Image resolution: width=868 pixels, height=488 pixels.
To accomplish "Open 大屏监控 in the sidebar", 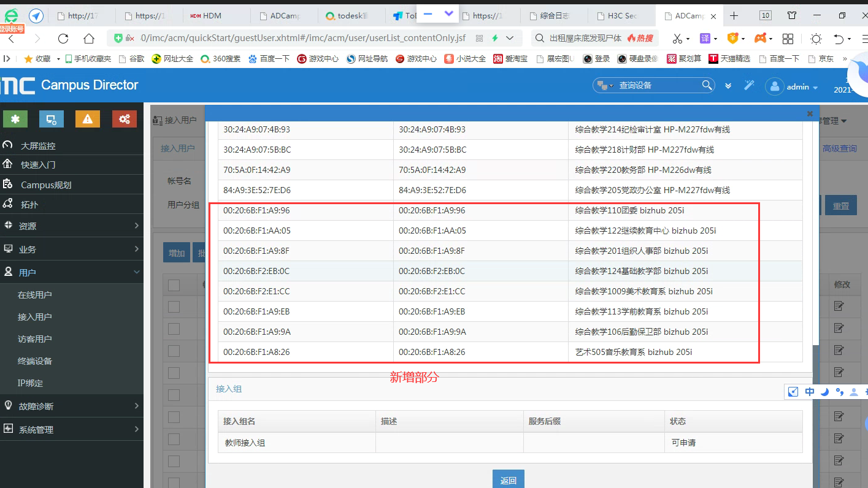I will click(38, 146).
